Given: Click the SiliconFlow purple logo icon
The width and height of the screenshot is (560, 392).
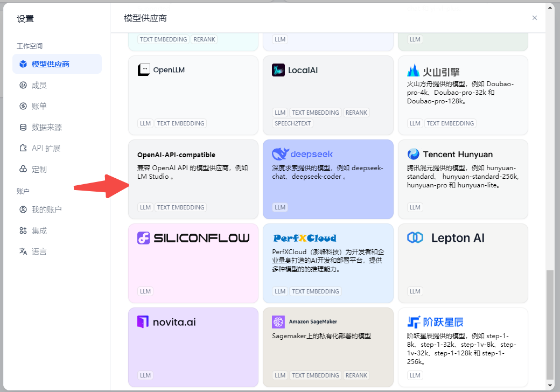Looking at the screenshot, I should tap(144, 238).
